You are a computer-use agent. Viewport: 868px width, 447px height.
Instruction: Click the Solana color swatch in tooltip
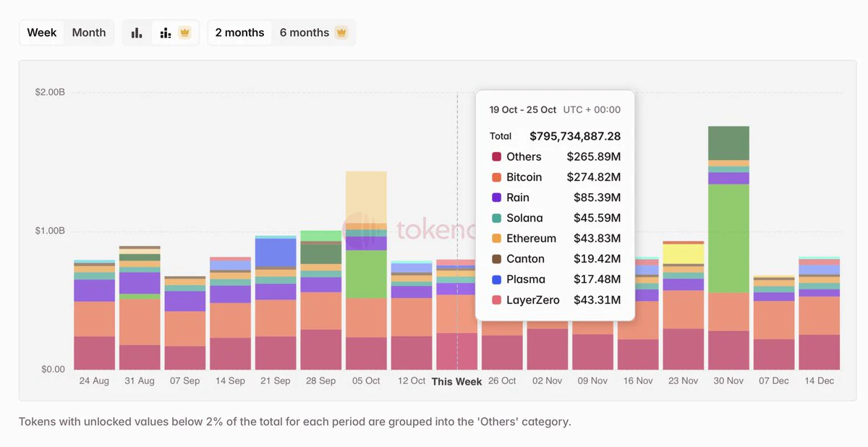point(496,218)
